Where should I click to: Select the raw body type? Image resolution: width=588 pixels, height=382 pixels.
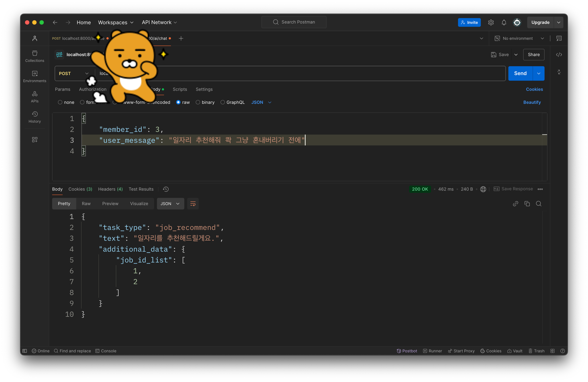click(x=183, y=102)
